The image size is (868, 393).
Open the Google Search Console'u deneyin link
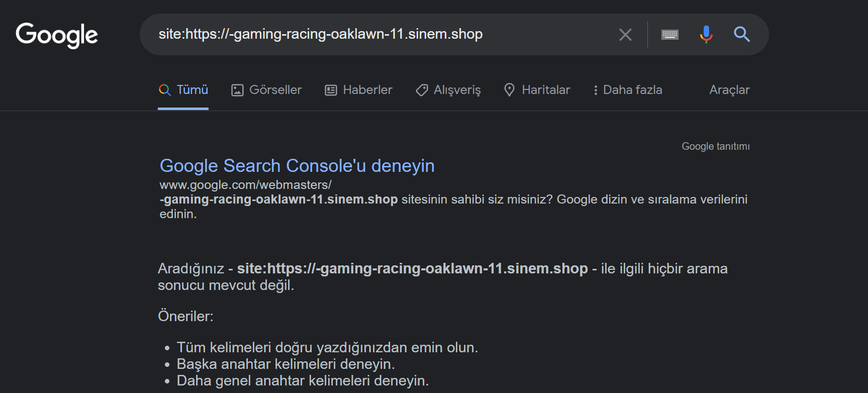pyautogui.click(x=297, y=166)
